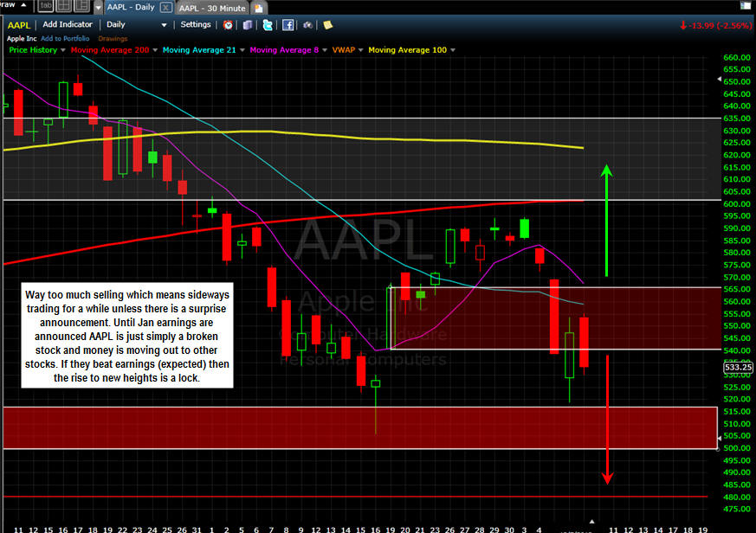Expand the VWAP indicator dropdown arrow
The image size is (756, 533).
361,50
